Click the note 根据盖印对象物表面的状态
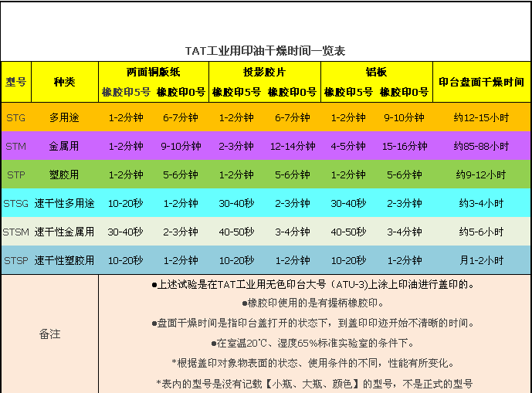The height and width of the screenshot is (393, 532). tap(313, 364)
